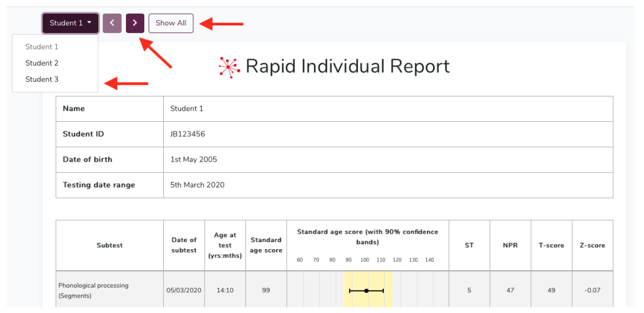Click the ST column header
The height and width of the screenshot is (313, 644).
click(x=470, y=245)
